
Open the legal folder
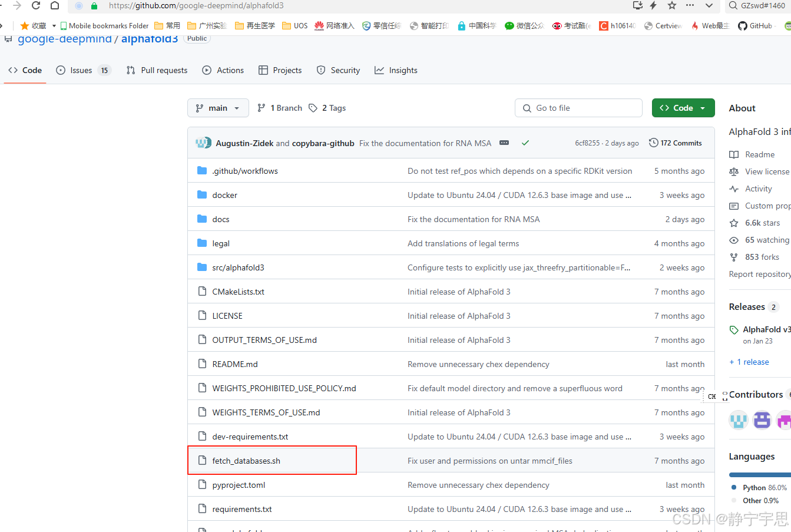coord(221,243)
